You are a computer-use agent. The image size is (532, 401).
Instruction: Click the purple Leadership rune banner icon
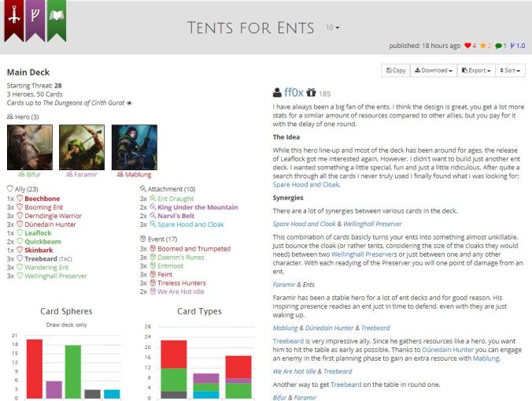point(35,20)
